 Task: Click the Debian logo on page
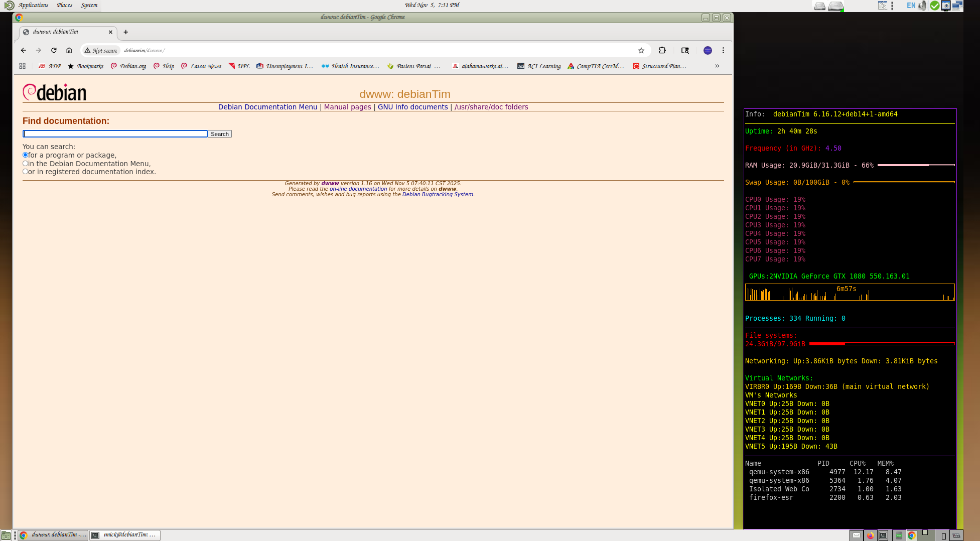[x=55, y=93]
